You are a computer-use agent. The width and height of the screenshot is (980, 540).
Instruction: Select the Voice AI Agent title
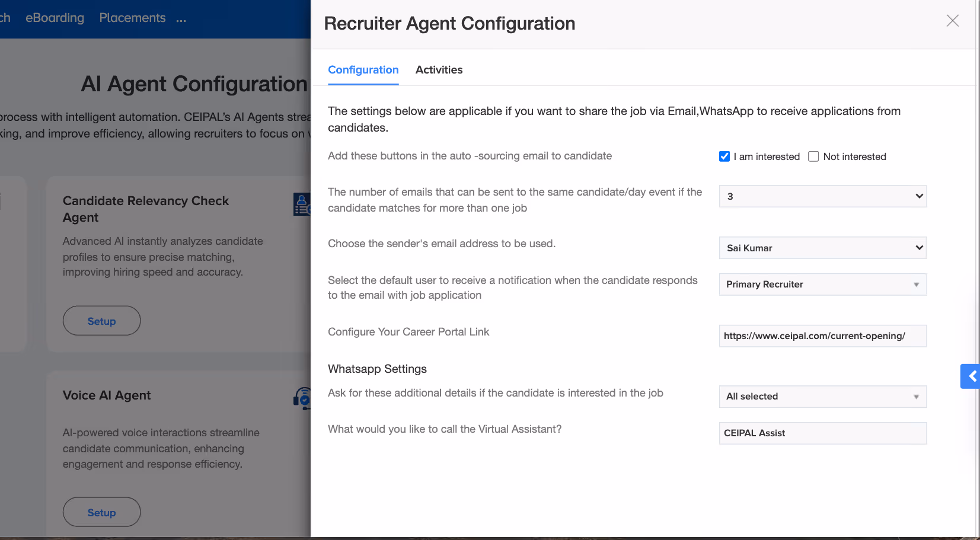pyautogui.click(x=107, y=395)
